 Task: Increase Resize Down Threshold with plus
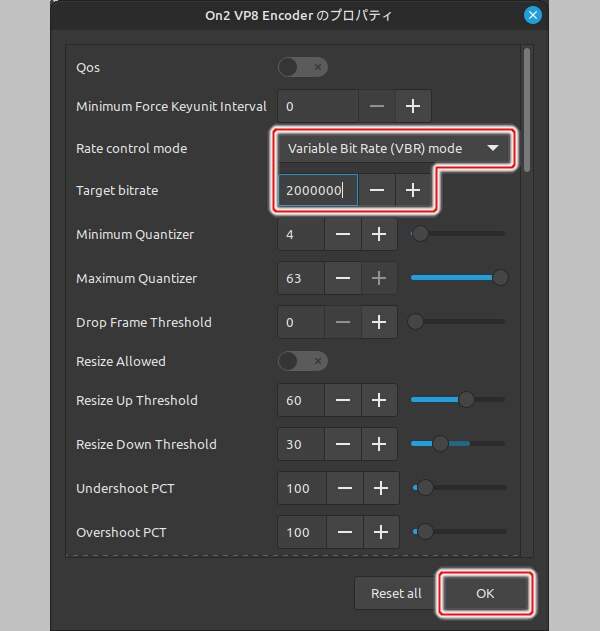pyautogui.click(x=379, y=445)
